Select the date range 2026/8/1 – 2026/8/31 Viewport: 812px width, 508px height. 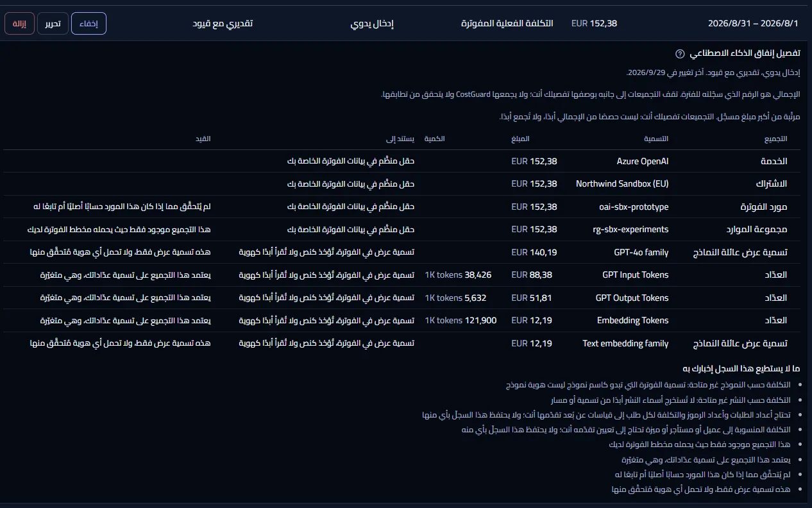pos(753,23)
